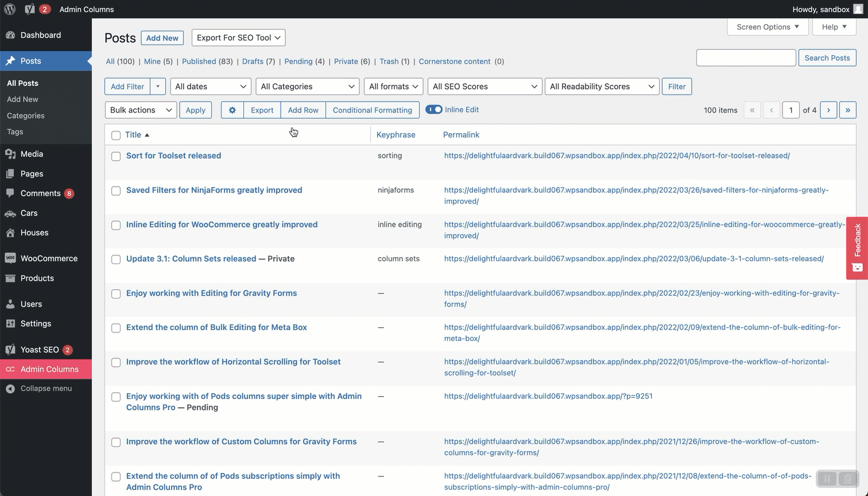Open the All Categories dropdown
The image size is (868, 496).
click(307, 87)
